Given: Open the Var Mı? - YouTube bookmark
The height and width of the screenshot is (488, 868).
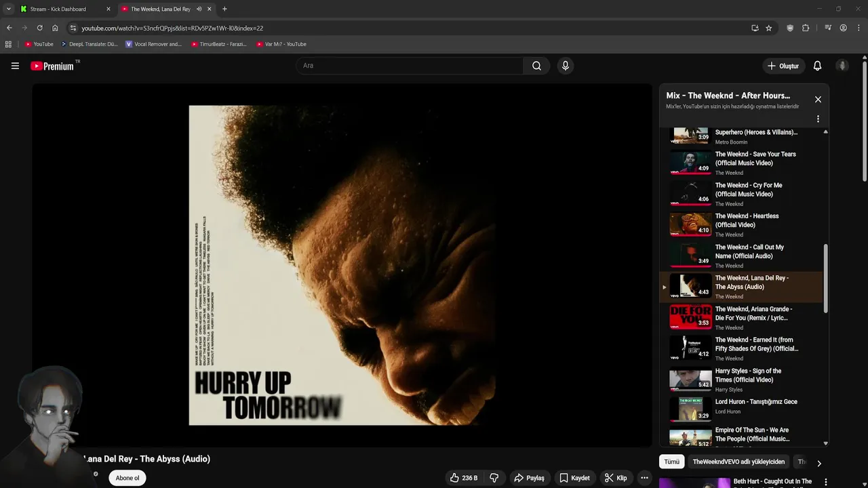Looking at the screenshot, I should click(x=281, y=44).
